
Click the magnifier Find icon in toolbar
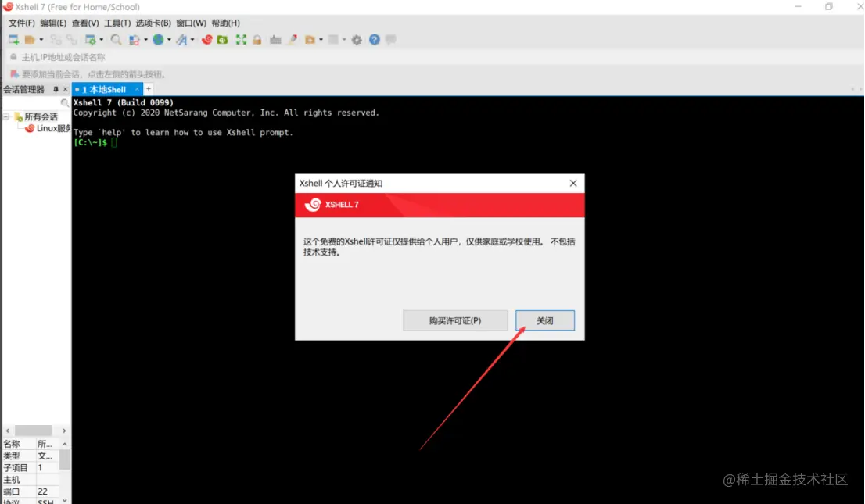tap(116, 40)
